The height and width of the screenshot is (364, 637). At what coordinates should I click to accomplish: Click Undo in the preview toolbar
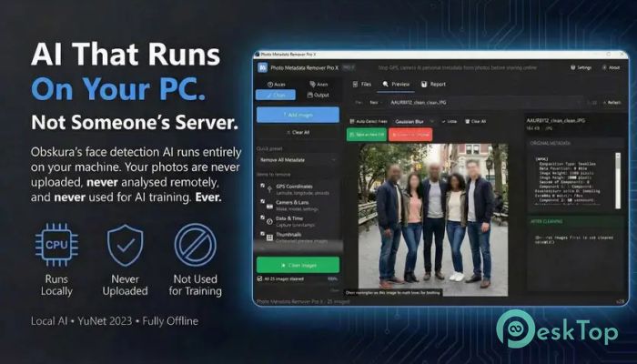pos(450,121)
